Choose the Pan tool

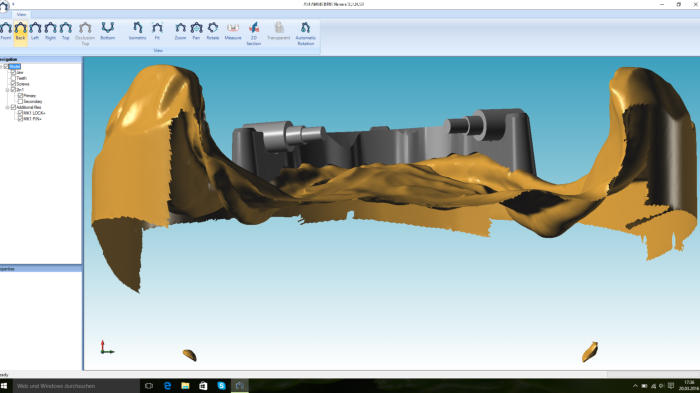tap(196, 31)
